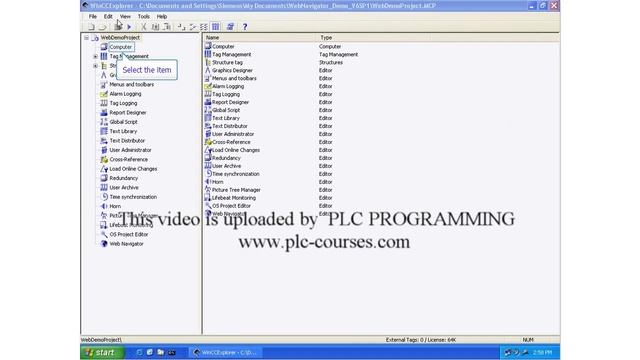Viewport: 640px width, 360px height.
Task: Click User Archive icon in navigation tree
Action: coord(104,188)
